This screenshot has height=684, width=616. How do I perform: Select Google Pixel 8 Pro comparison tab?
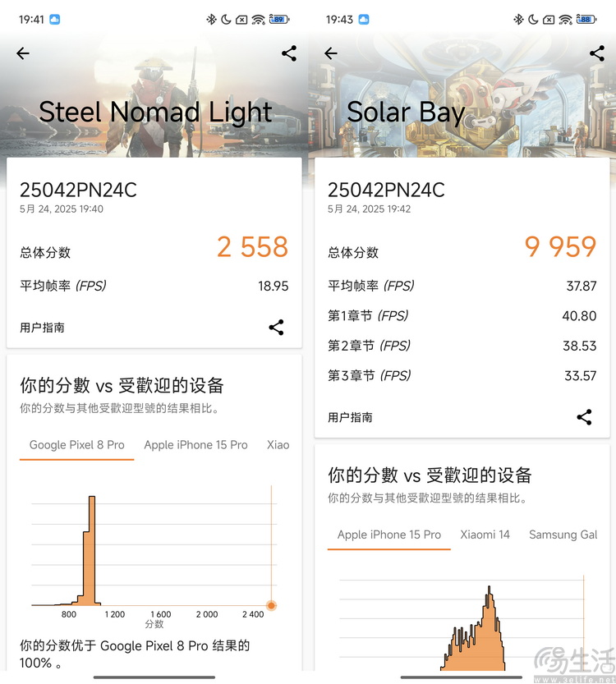point(76,445)
